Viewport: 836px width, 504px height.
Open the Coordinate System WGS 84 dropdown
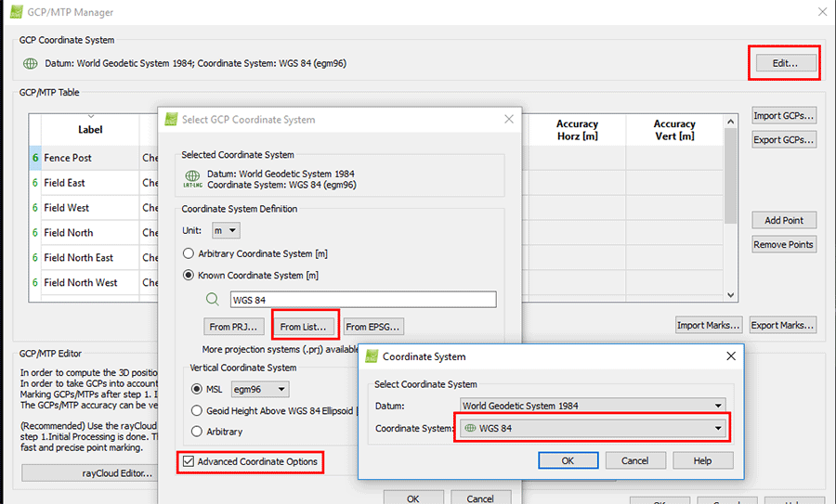coord(593,428)
